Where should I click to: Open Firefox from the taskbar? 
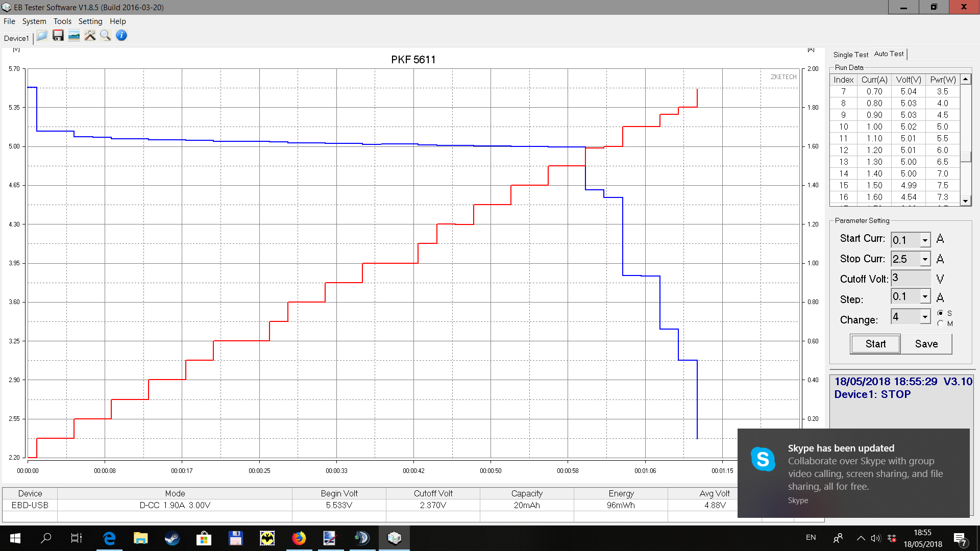pos(299,538)
